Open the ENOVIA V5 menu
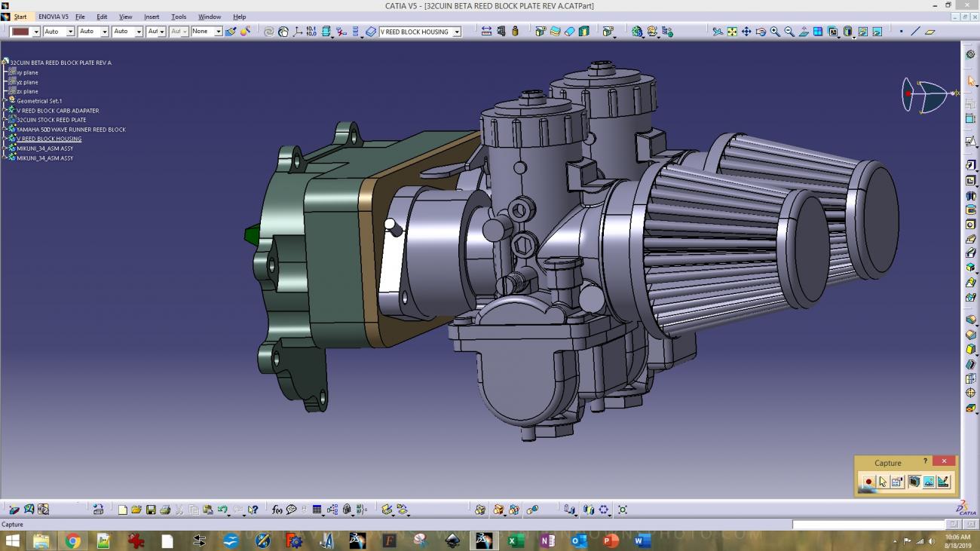The height and width of the screenshot is (551, 980). coord(54,17)
